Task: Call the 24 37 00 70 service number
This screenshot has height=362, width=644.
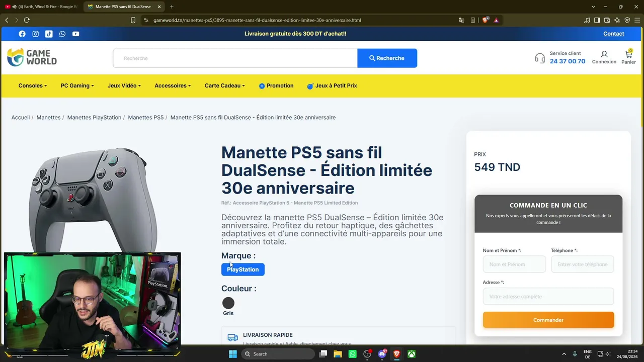Action: click(x=568, y=61)
